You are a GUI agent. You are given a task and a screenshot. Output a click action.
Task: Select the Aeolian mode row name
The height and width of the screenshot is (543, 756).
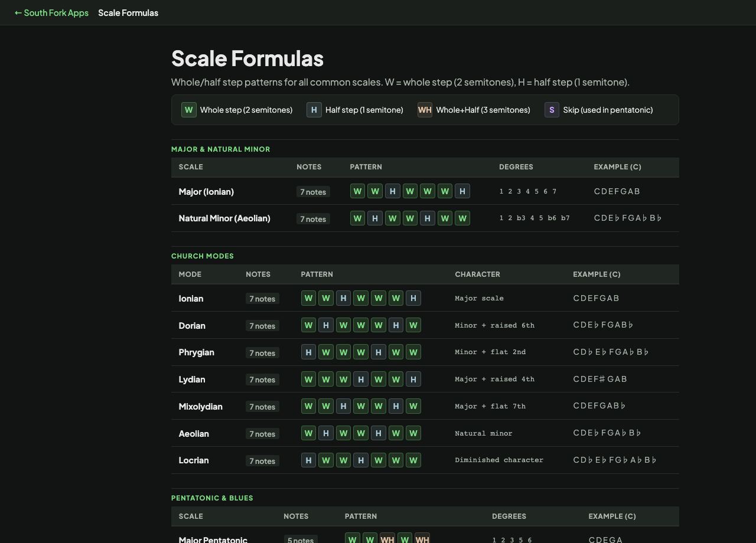(194, 433)
